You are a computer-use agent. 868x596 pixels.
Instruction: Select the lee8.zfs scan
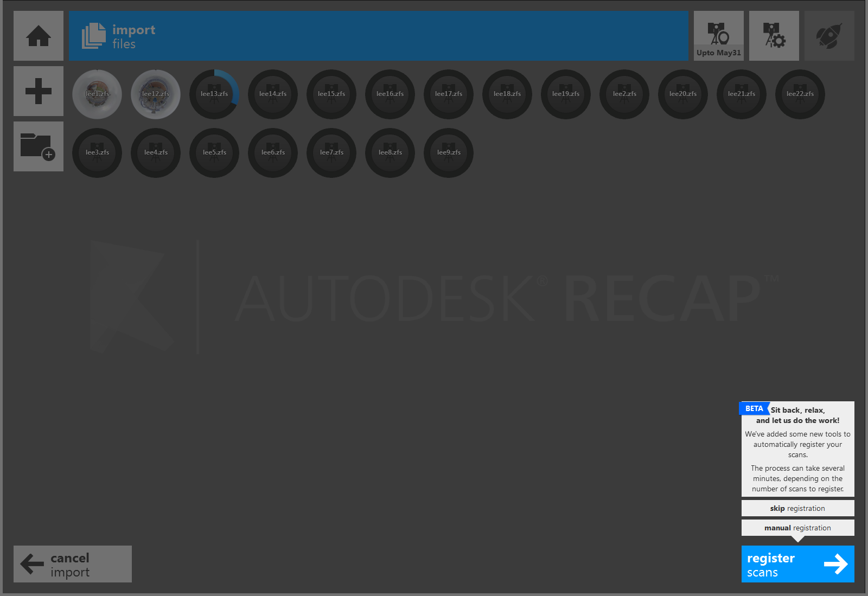click(390, 153)
